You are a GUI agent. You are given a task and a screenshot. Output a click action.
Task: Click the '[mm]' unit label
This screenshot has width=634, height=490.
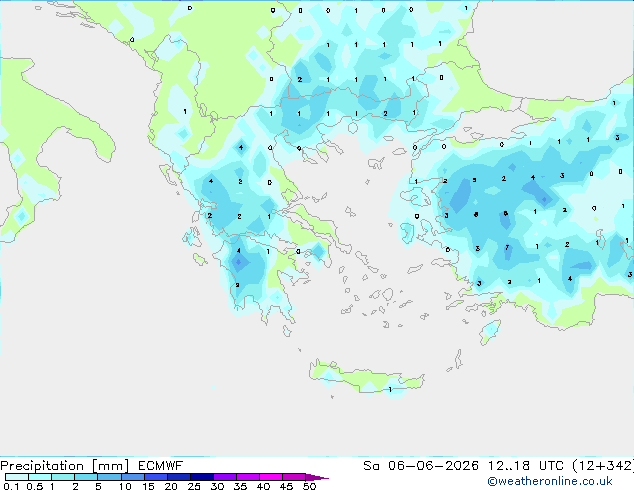point(111,466)
